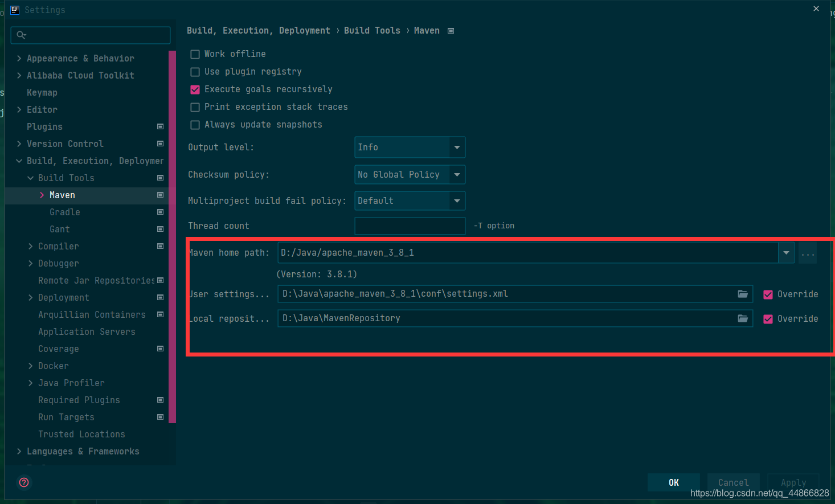
Task: Expand the Editor section
Action: pos(19,109)
